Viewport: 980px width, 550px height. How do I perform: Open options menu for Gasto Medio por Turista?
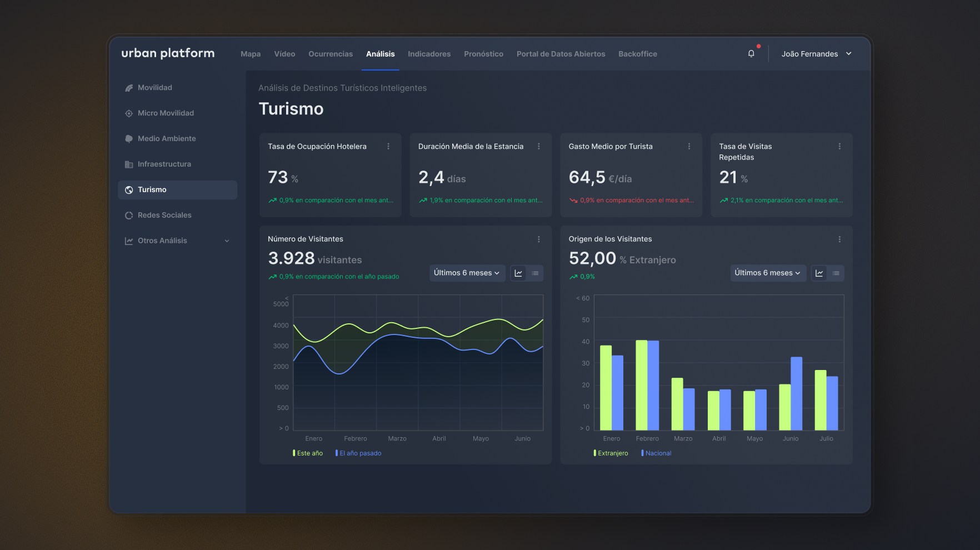click(x=689, y=147)
